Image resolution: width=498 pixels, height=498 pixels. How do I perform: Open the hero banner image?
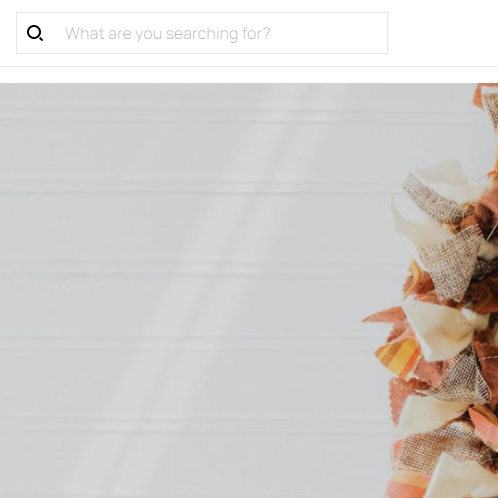(x=249, y=290)
